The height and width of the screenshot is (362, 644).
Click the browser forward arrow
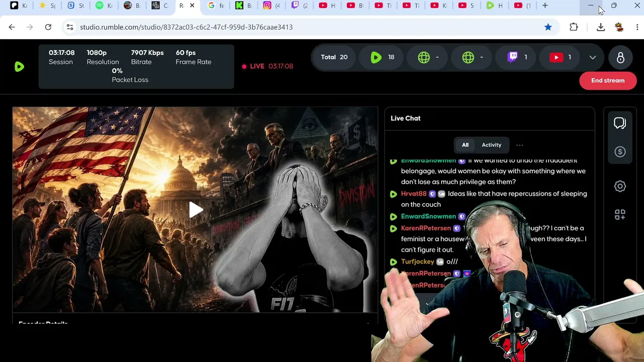30,27
